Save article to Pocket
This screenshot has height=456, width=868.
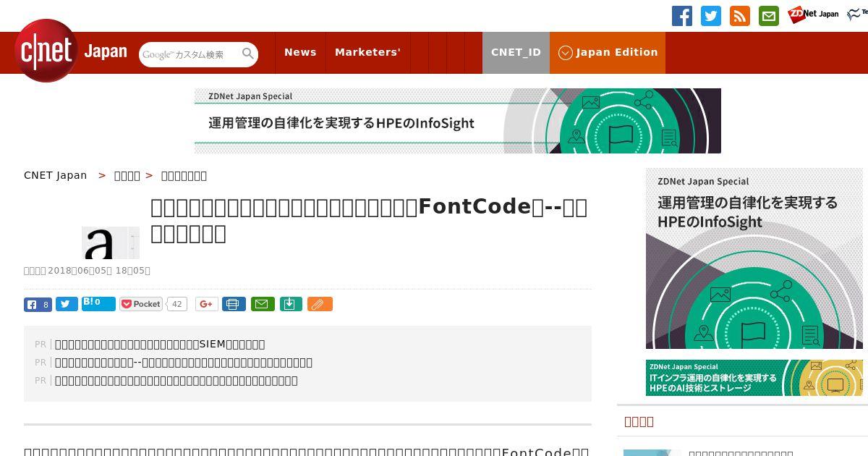142,304
